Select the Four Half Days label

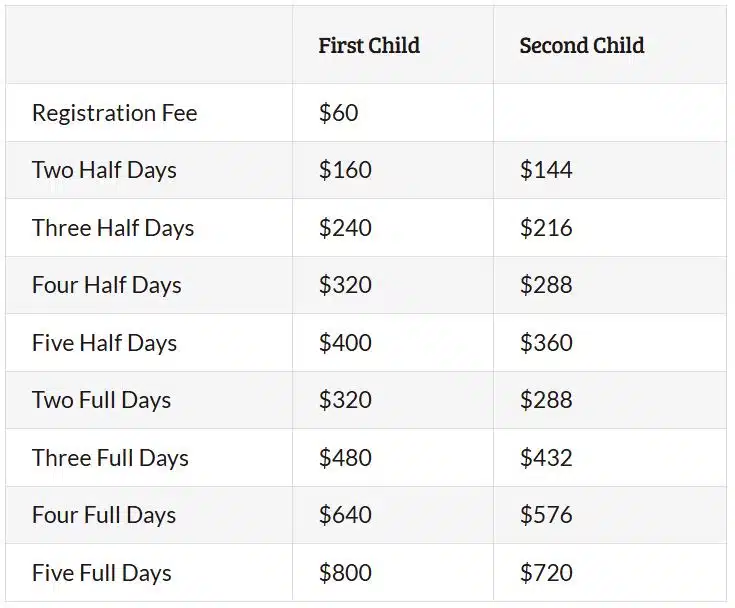pos(106,285)
